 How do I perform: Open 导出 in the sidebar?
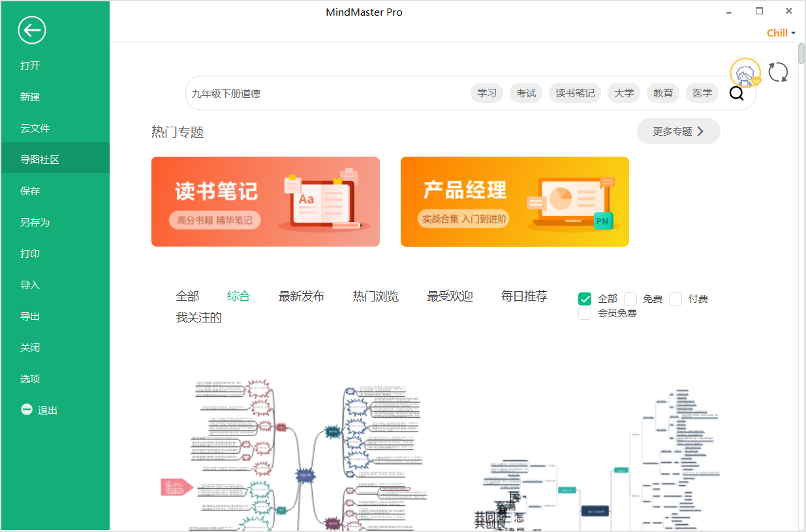(55, 316)
